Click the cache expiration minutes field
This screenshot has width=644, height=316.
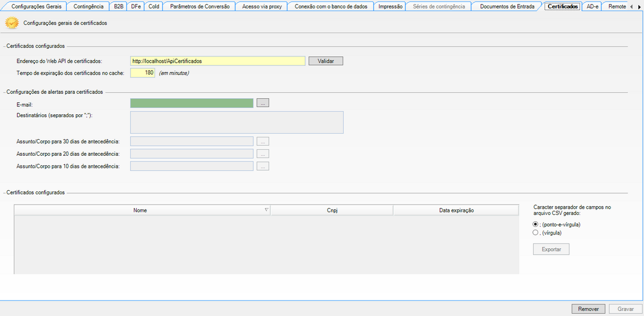point(143,73)
